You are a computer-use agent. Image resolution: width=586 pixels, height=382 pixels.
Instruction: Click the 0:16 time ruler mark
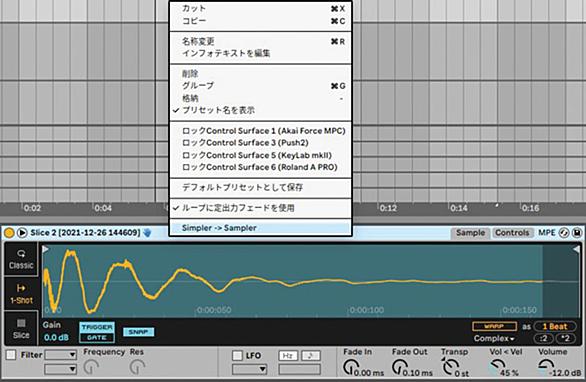point(530,208)
